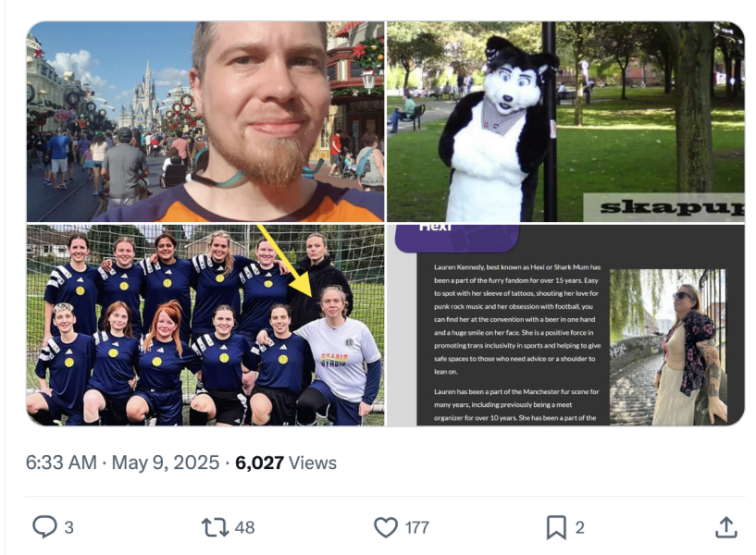Click the 6:33 AM timestamp link
756x555 pixels.
coord(61,462)
